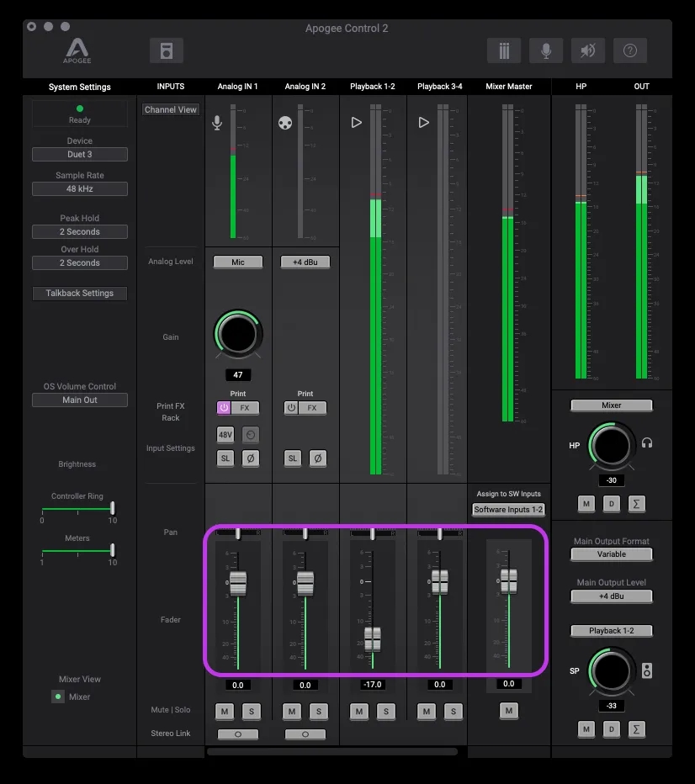Toggle the Mixer checkbox under Mixer View

(x=58, y=697)
